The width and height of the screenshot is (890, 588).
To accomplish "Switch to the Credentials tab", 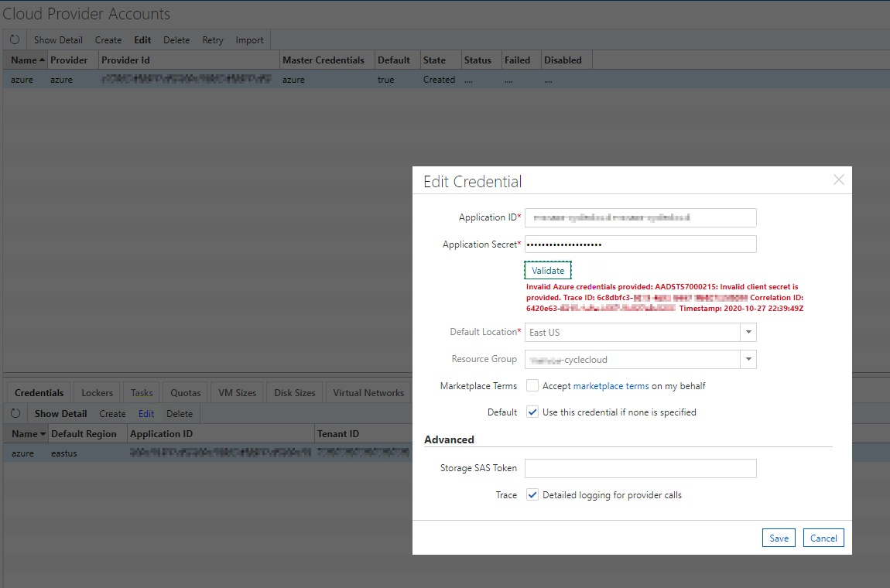I will pos(39,393).
